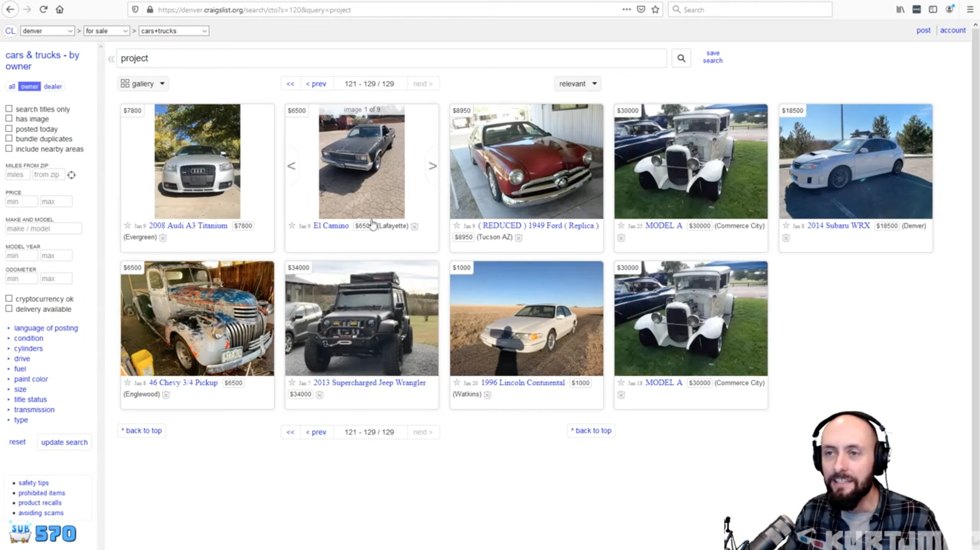Click the 'update search' button
980x550 pixels.
click(64, 442)
